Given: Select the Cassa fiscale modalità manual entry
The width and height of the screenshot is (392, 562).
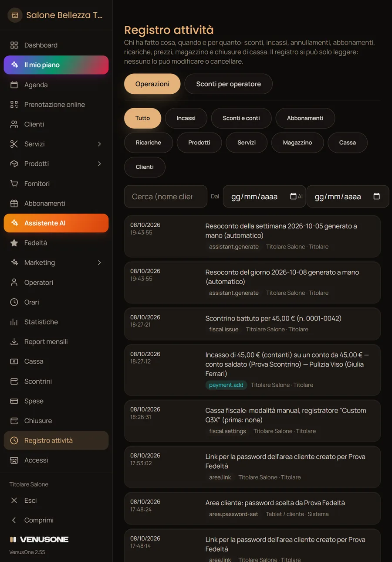Looking at the screenshot, I should point(252,421).
